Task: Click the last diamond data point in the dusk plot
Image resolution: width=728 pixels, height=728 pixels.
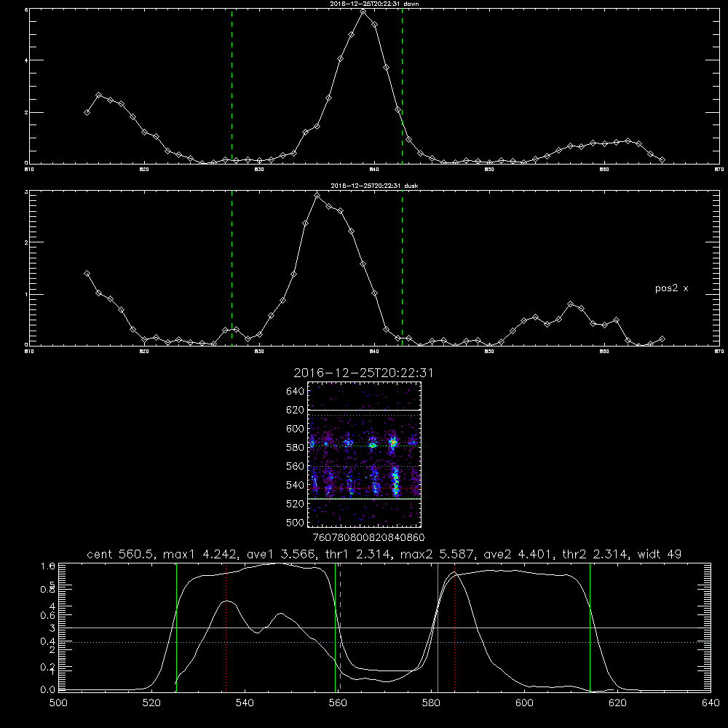Action: click(662, 339)
